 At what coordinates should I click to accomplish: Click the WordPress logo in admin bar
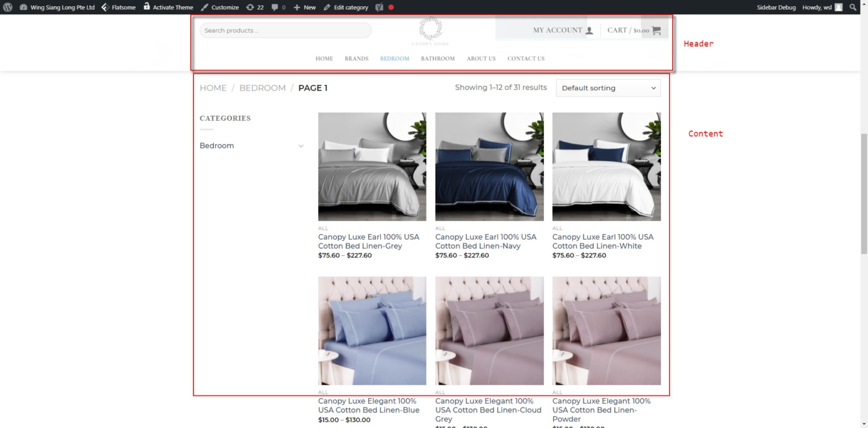coord(7,7)
